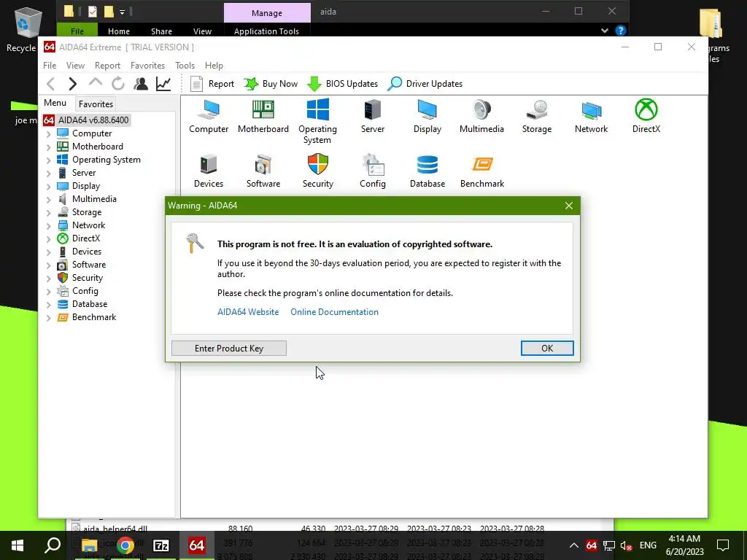747x560 pixels.
Task: Click the user silhouette toolbar icon
Action: point(141,84)
